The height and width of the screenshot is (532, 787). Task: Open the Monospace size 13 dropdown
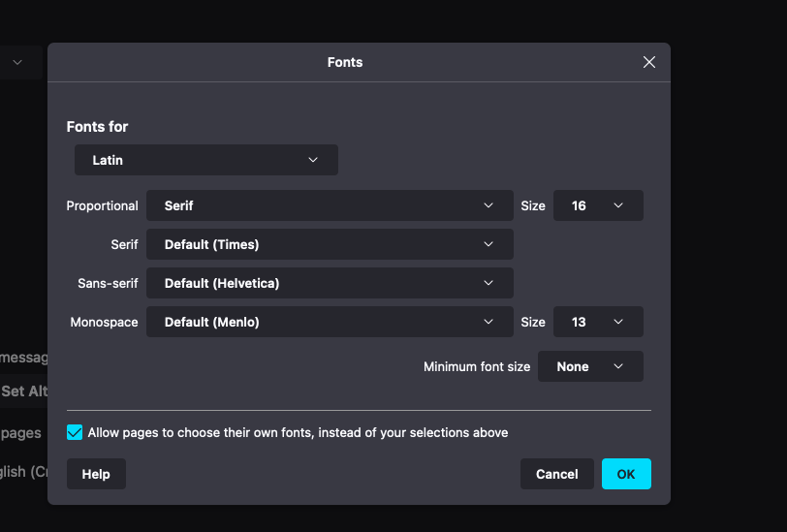pyautogui.click(x=598, y=322)
